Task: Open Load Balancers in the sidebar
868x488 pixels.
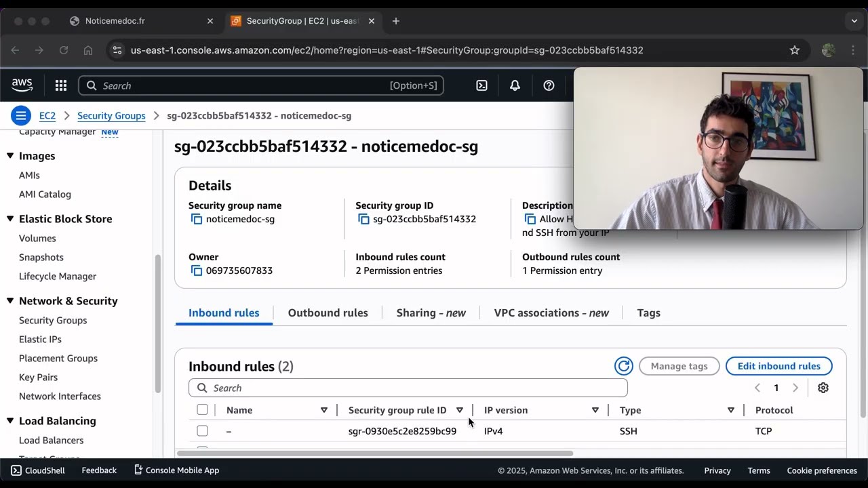Action: (52, 441)
